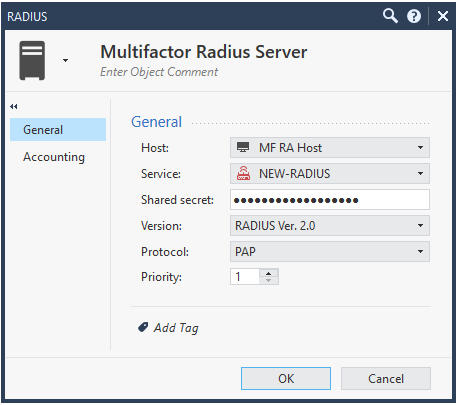Click the OK button

coord(286,378)
